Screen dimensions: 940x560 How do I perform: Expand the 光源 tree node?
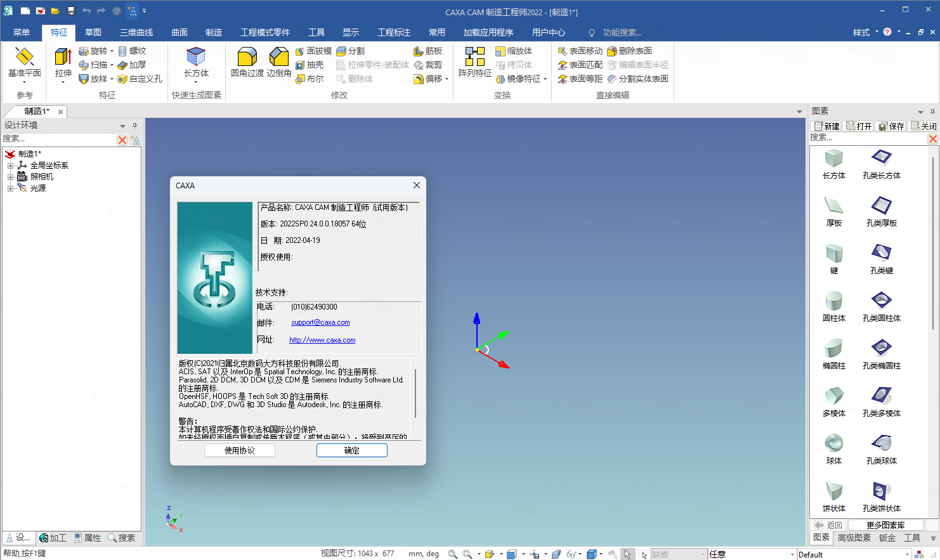[x=10, y=188]
